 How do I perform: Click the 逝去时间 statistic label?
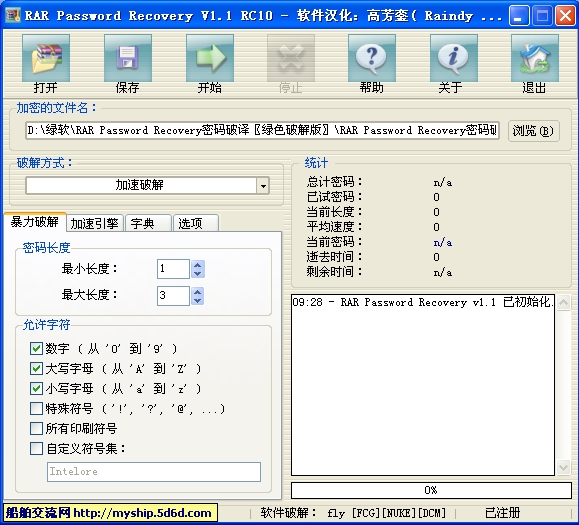pyautogui.click(x=334, y=257)
